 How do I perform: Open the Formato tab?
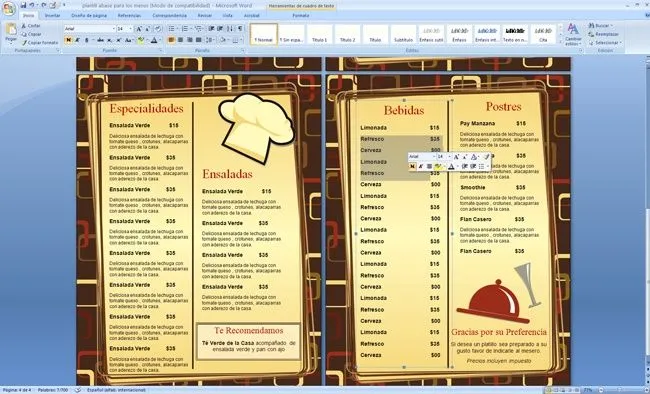pos(301,15)
